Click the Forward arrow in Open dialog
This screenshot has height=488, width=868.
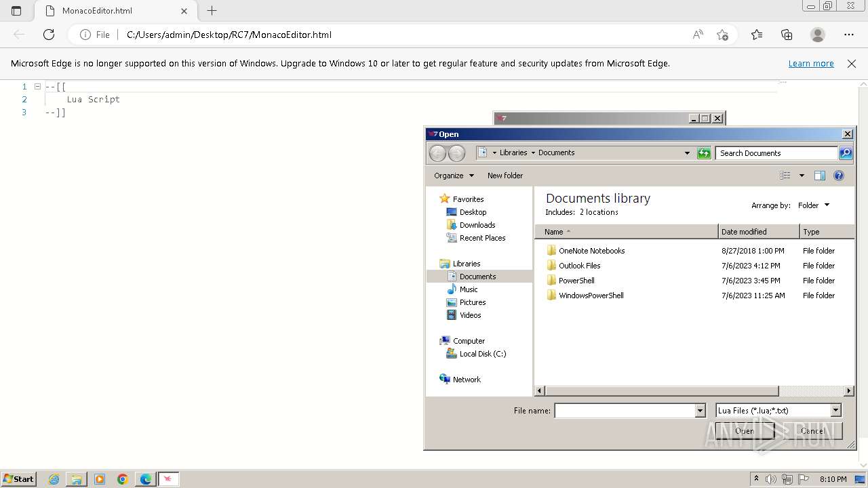click(x=457, y=153)
